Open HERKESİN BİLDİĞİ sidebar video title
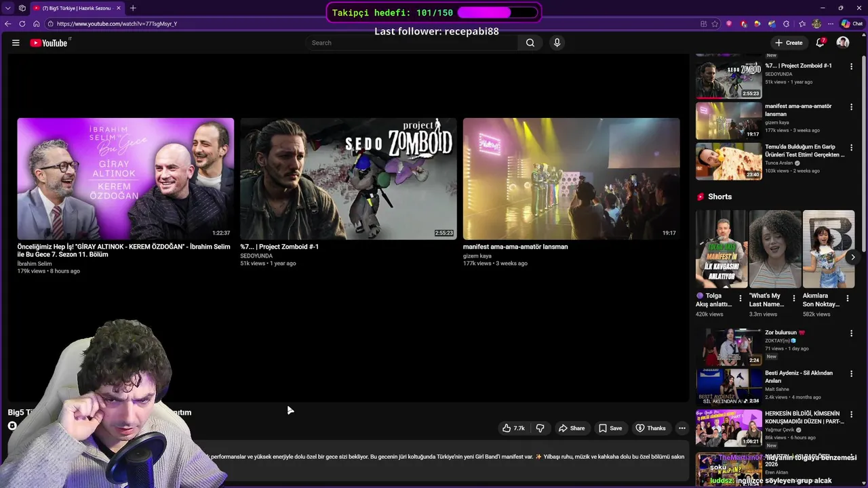Image resolution: width=868 pixels, height=488 pixels. (x=804, y=418)
